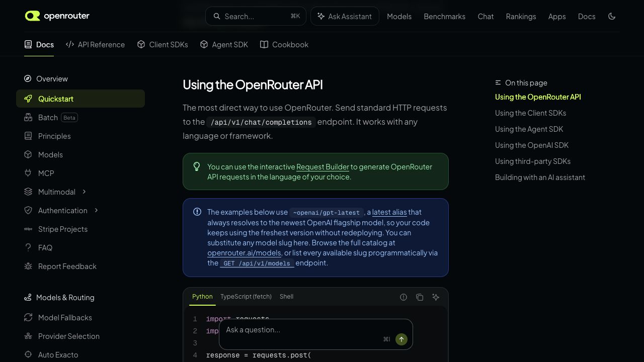
Task: Click the Agent SDK cube icon
Action: click(x=204, y=44)
